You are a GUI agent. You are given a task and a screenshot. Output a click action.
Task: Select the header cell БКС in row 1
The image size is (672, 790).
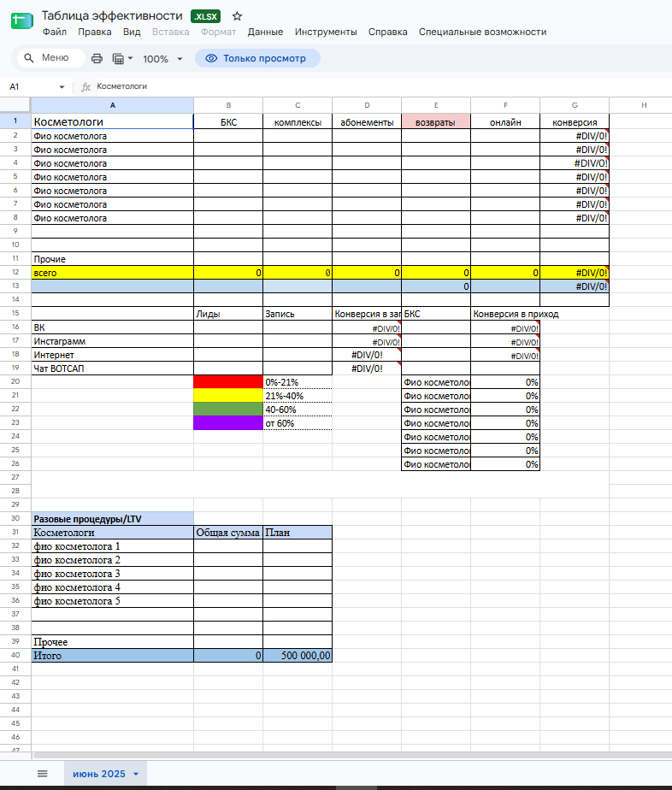tap(228, 122)
